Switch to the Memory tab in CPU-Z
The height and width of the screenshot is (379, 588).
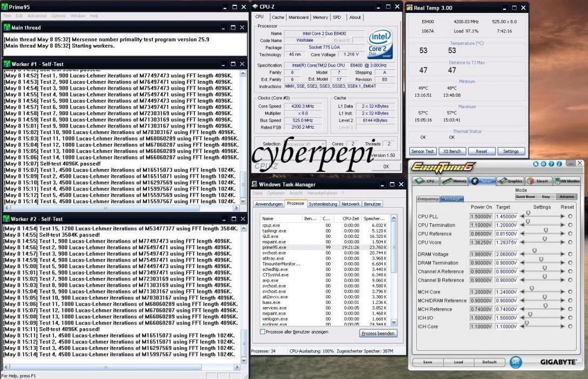coord(320,17)
